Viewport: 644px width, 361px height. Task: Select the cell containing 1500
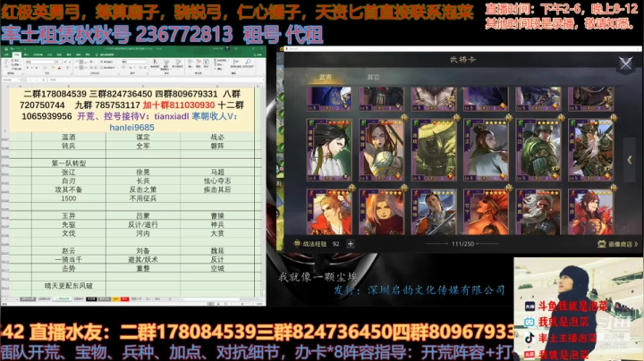[x=69, y=198]
